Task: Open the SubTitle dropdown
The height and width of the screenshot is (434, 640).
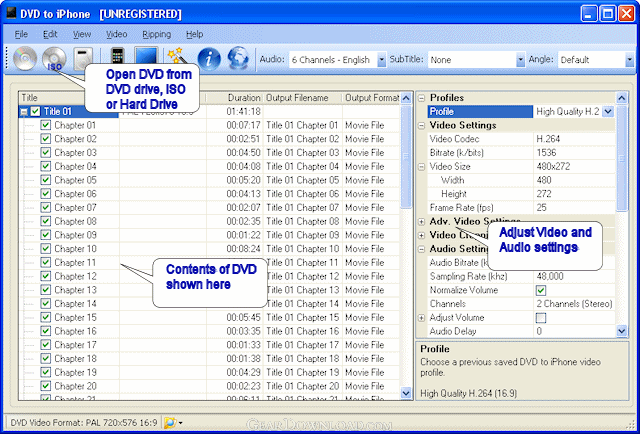Action: pyautogui.click(x=520, y=60)
